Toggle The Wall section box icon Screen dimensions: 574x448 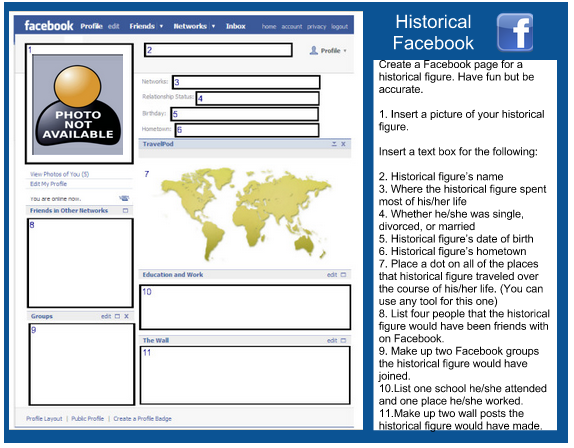point(343,340)
